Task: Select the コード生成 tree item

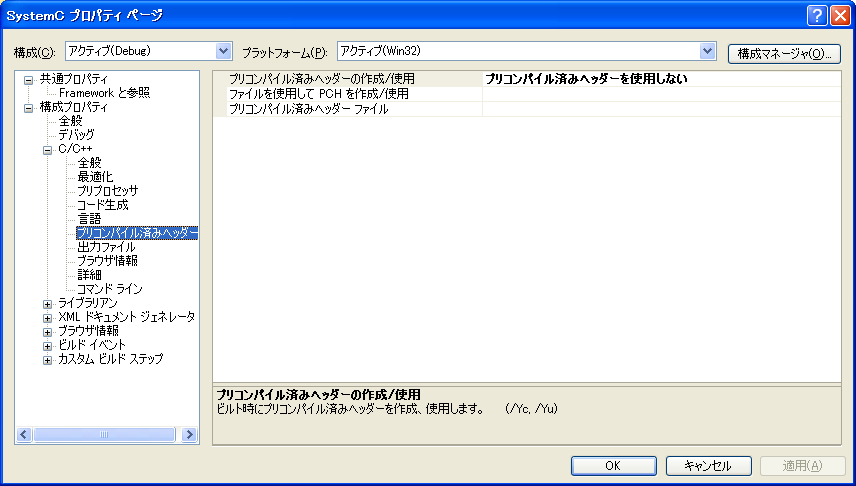Action: (103, 205)
